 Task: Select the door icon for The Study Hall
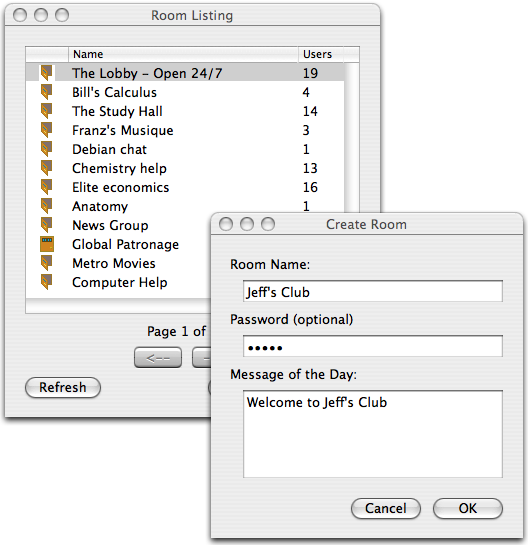click(x=47, y=111)
